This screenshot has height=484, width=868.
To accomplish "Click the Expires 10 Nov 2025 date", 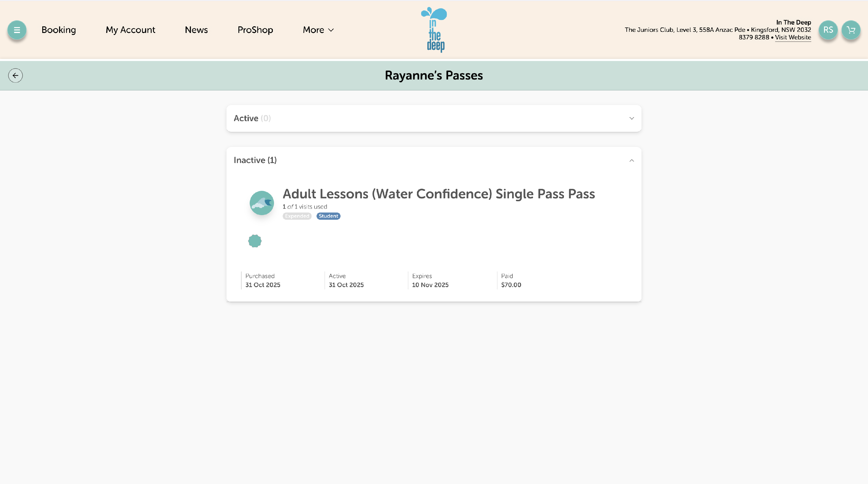I will (430, 285).
